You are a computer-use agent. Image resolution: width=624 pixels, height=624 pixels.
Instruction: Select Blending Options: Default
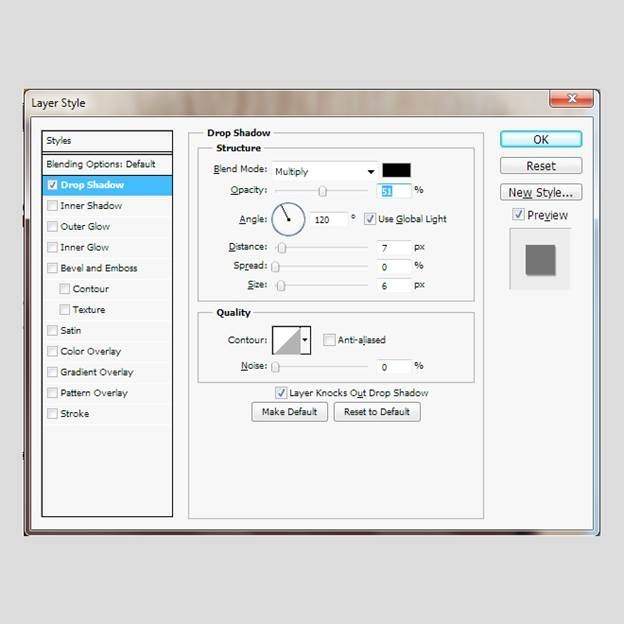pyautogui.click(x=101, y=164)
